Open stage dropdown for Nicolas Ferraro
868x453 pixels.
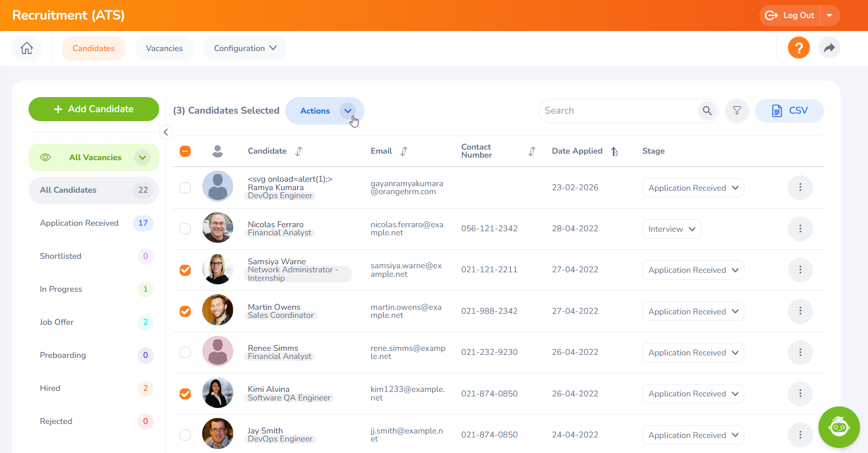[671, 229]
